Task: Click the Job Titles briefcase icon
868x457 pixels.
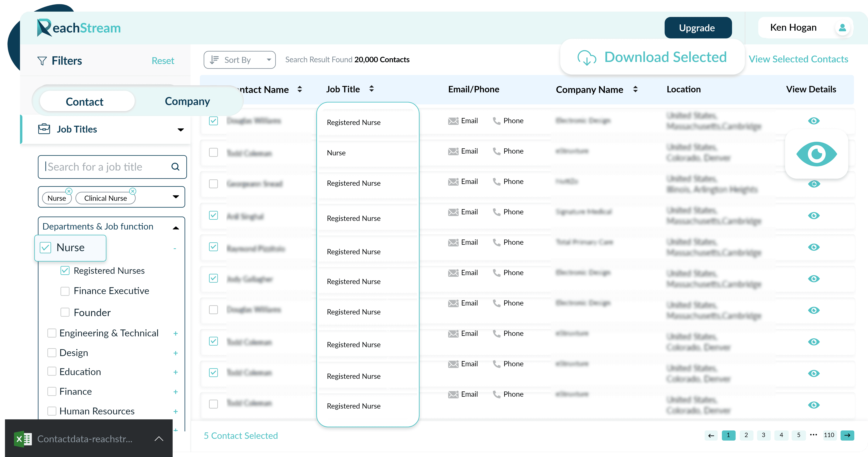Action: point(44,129)
